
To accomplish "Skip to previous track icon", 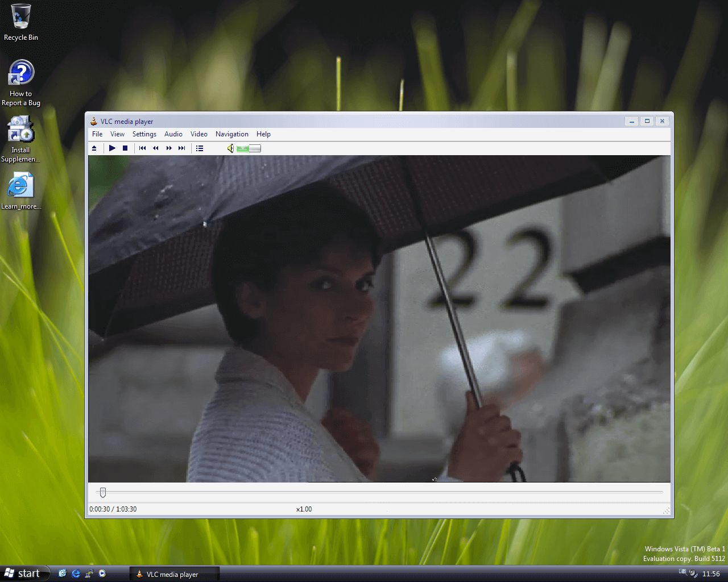I will (x=142, y=148).
